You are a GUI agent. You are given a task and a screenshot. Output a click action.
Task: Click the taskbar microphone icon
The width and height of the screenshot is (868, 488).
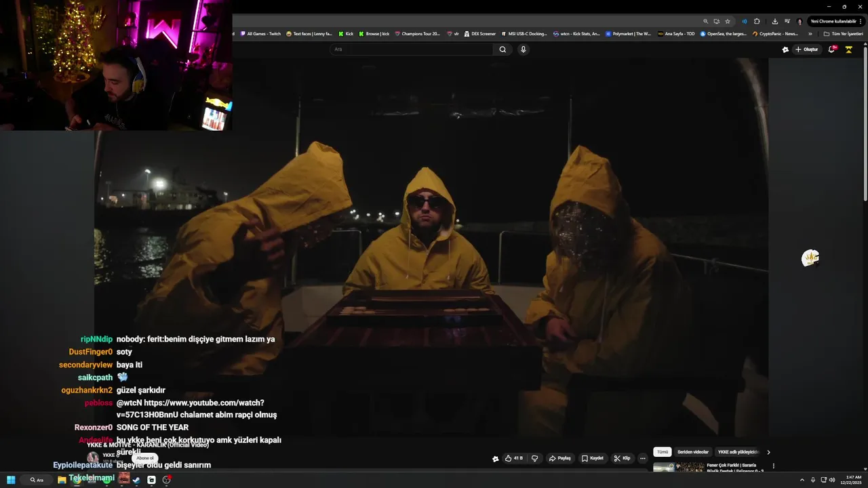coord(813,480)
